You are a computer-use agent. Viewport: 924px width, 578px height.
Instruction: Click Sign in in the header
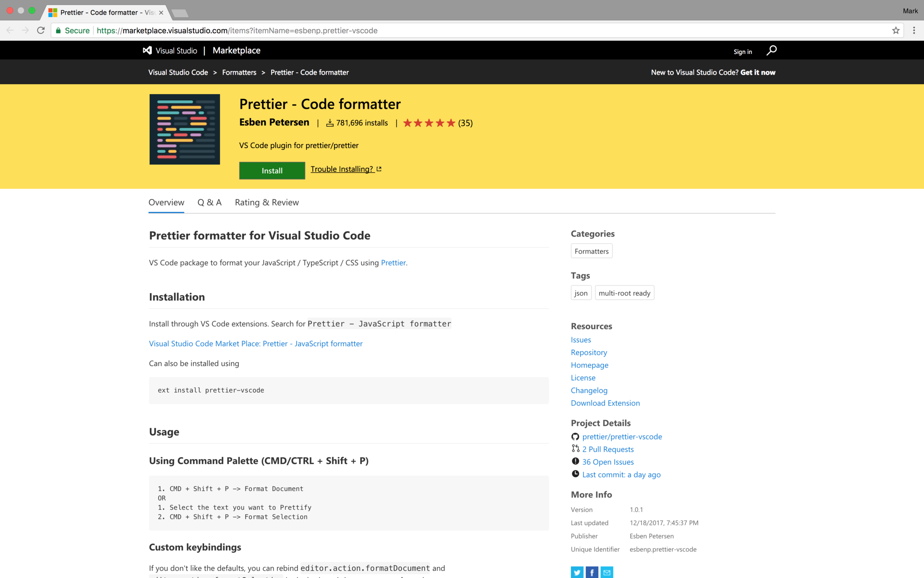coord(742,51)
